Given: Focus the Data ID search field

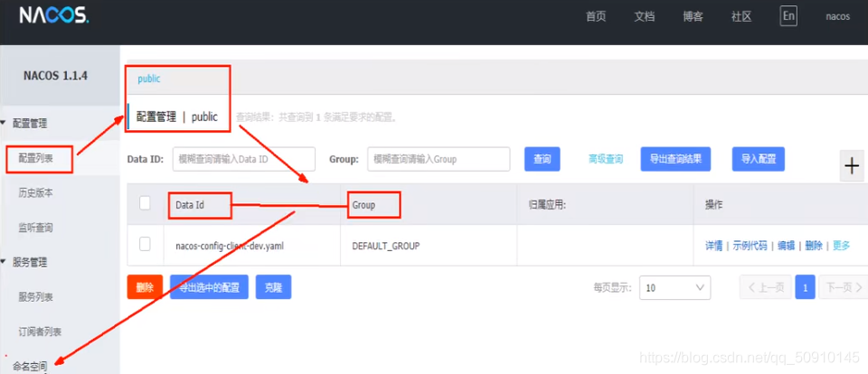Looking at the screenshot, I should tap(244, 159).
